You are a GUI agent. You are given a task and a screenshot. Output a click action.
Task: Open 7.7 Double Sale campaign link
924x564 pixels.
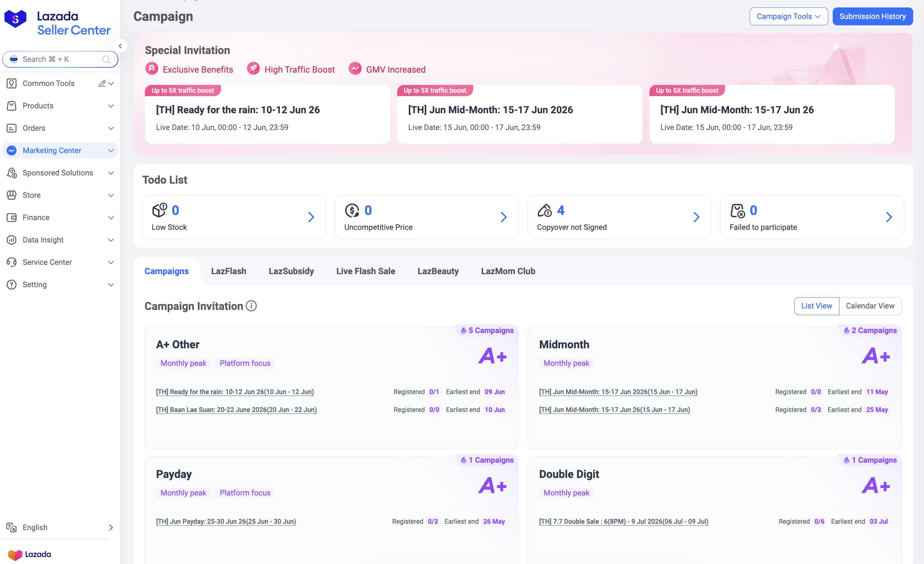click(624, 522)
